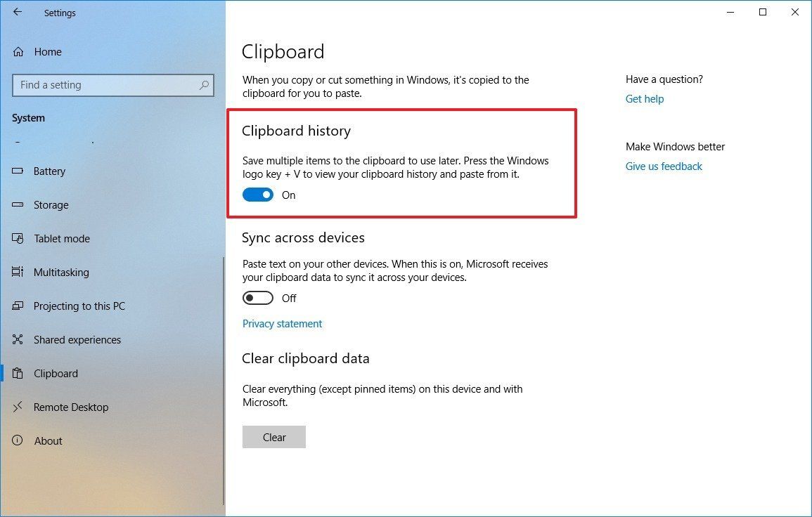Select the Clipboard sidebar icon
This screenshot has width=812, height=517.
[18, 373]
